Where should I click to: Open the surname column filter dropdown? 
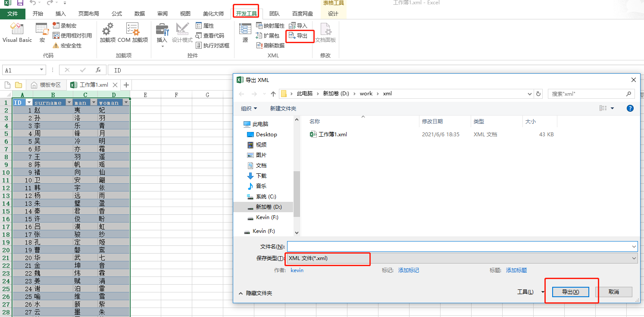(69, 103)
